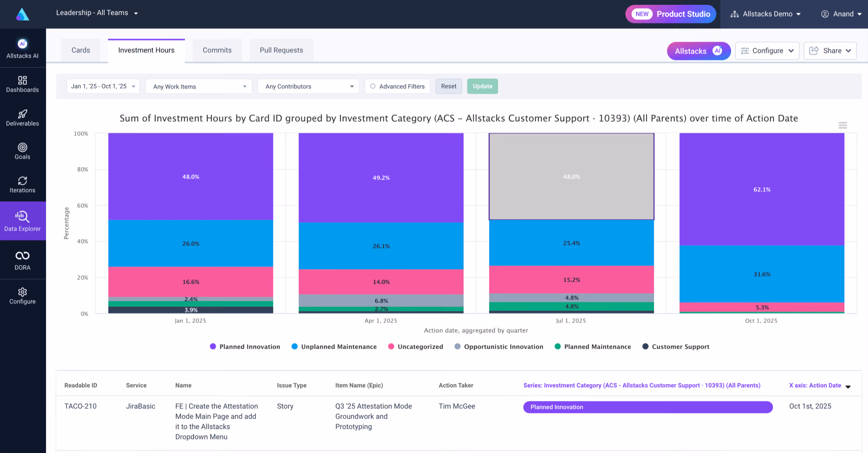Go to Deliverables rocket icon

click(23, 114)
